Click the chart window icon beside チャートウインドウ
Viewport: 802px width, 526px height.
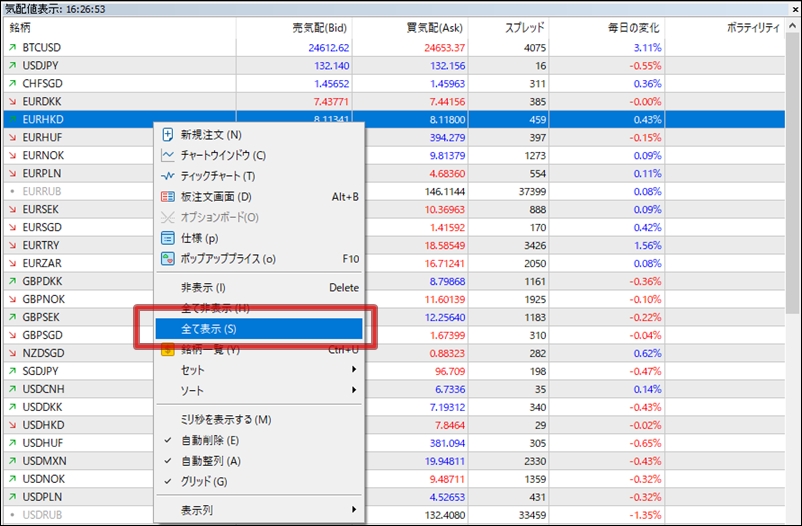[167, 155]
